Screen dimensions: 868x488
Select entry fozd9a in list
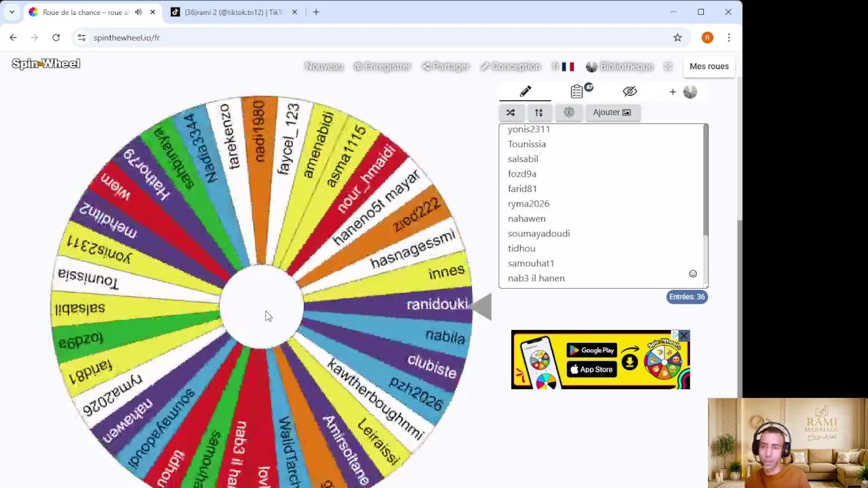point(522,174)
